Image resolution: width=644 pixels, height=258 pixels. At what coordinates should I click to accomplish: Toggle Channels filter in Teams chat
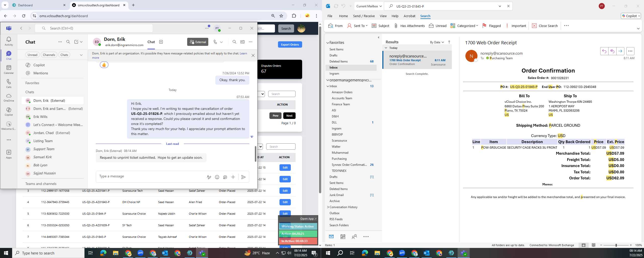point(49,55)
